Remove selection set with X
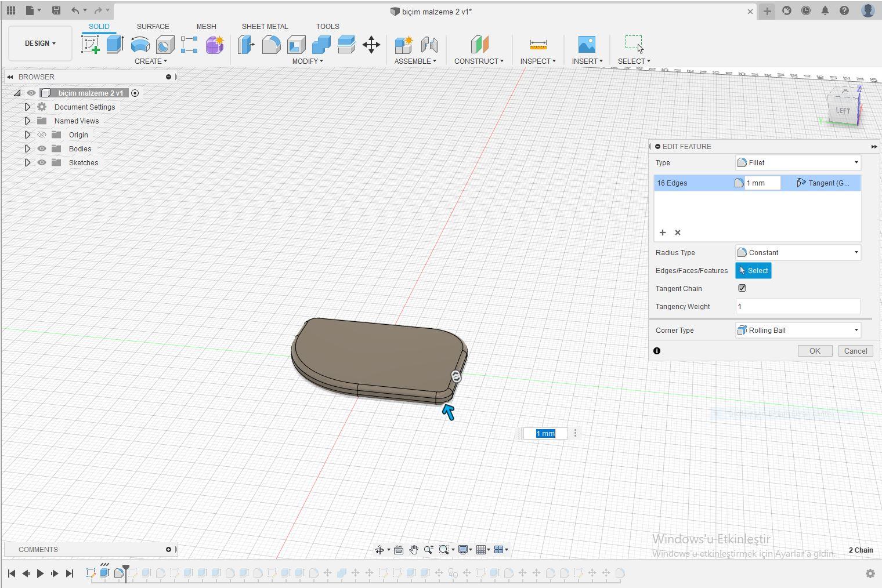Viewport: 882px width, 588px height. tap(677, 233)
